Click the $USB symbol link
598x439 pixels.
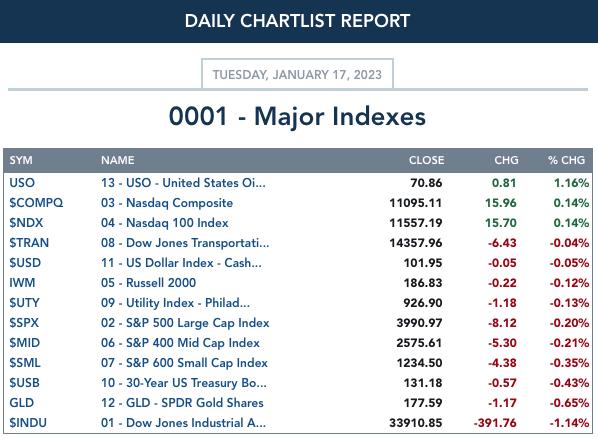pos(24,383)
